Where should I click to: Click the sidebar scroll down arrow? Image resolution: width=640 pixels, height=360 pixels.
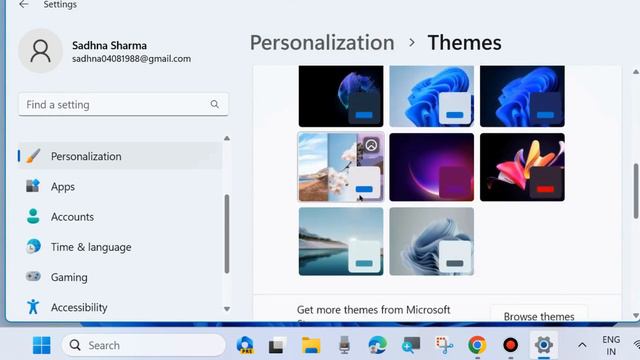click(x=227, y=309)
